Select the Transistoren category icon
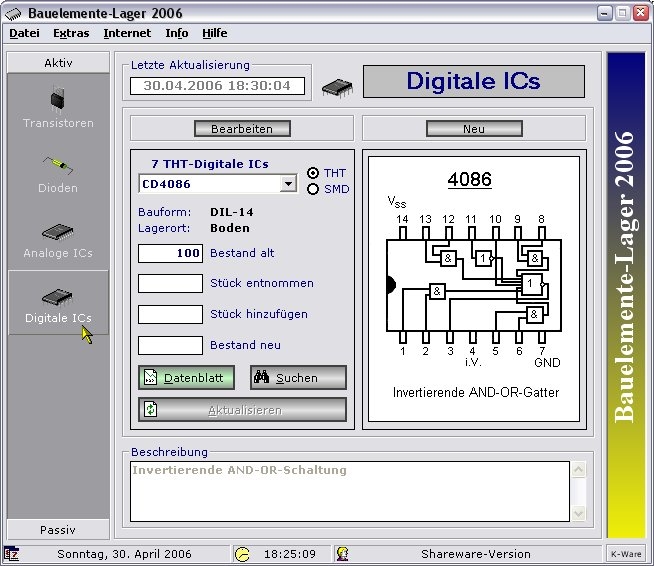The image size is (654, 566). tap(58, 100)
